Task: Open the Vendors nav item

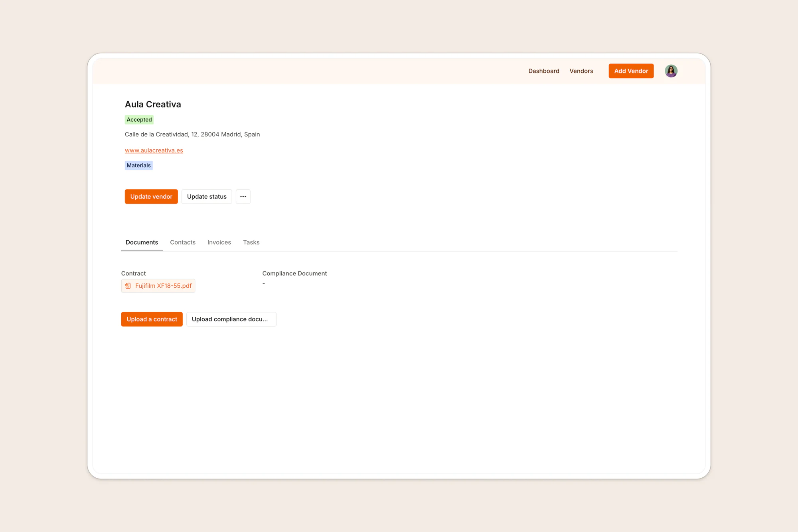Action: 581,71
